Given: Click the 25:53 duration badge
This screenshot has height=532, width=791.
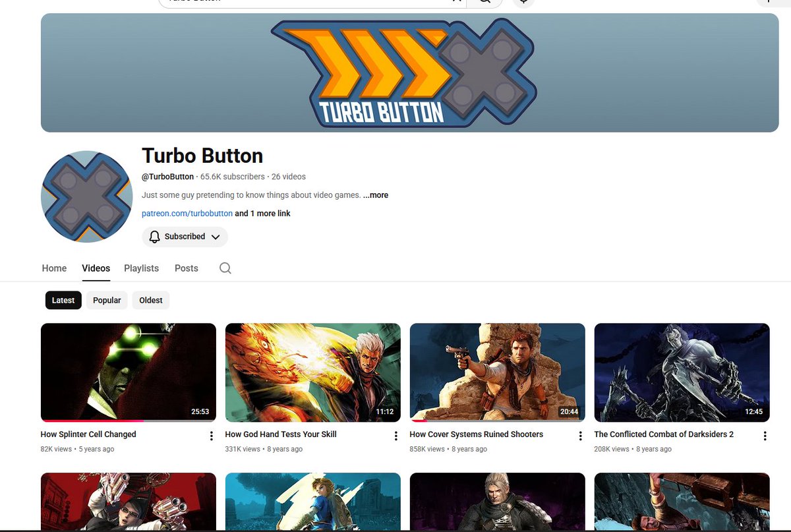Looking at the screenshot, I should click(200, 411).
